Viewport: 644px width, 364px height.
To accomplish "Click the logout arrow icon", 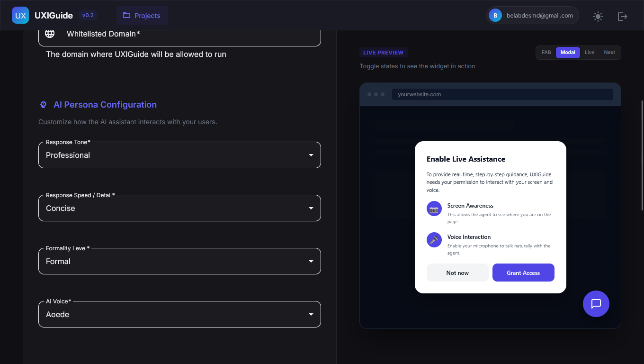I will 623,17.
